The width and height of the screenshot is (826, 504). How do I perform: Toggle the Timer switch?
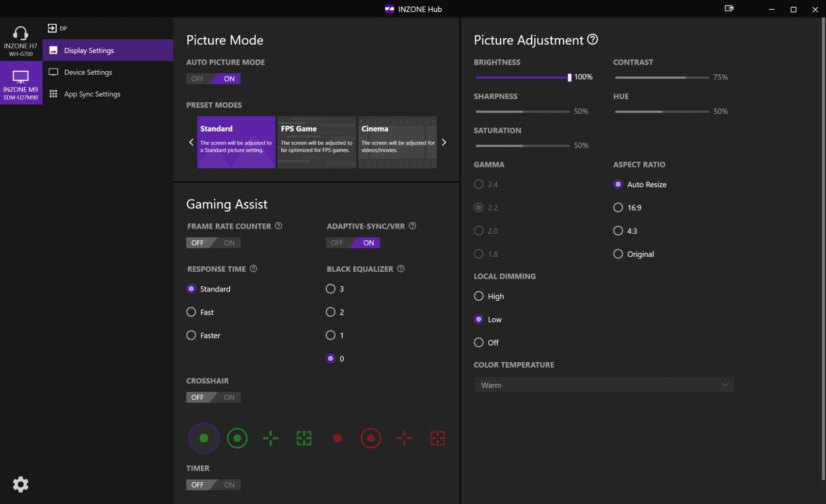coord(213,485)
